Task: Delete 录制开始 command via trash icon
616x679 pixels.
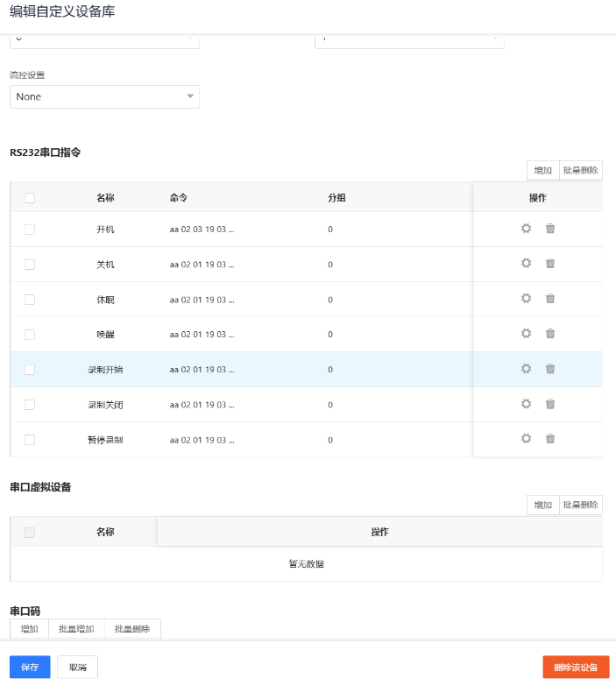Action: click(x=550, y=369)
